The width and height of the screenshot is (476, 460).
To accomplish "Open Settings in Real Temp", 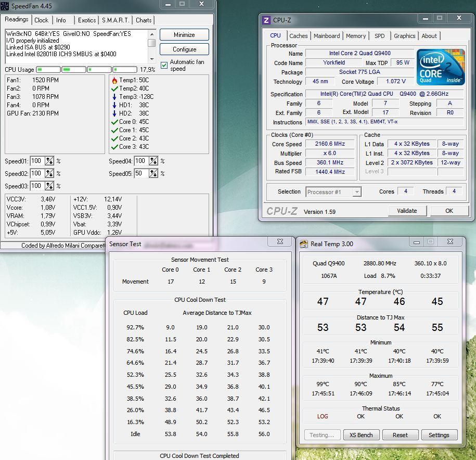I will click(x=439, y=435).
